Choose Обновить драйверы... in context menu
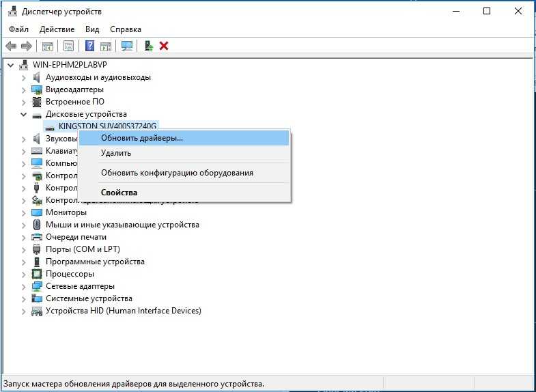The height and width of the screenshot is (392, 536). pyautogui.click(x=184, y=138)
